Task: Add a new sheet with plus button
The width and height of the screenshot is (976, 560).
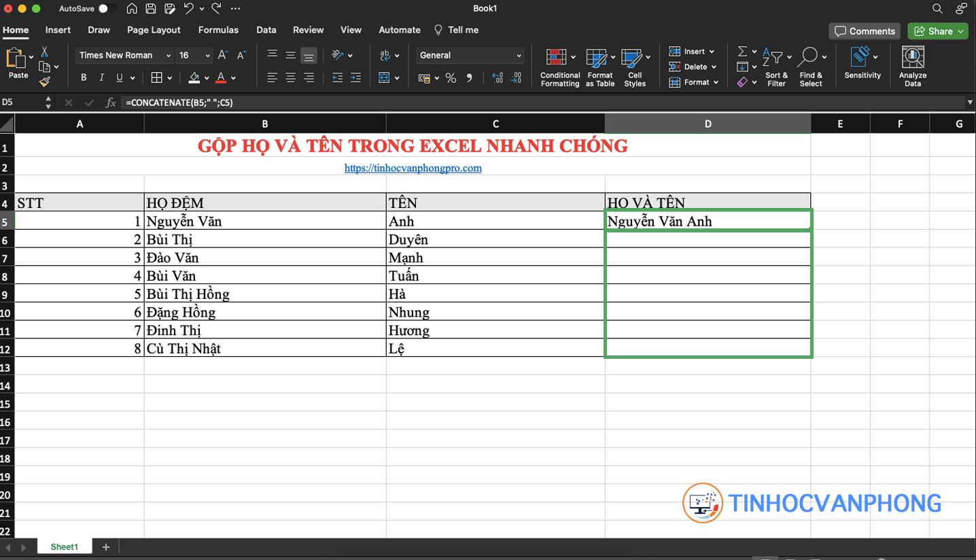Action: coord(105,547)
